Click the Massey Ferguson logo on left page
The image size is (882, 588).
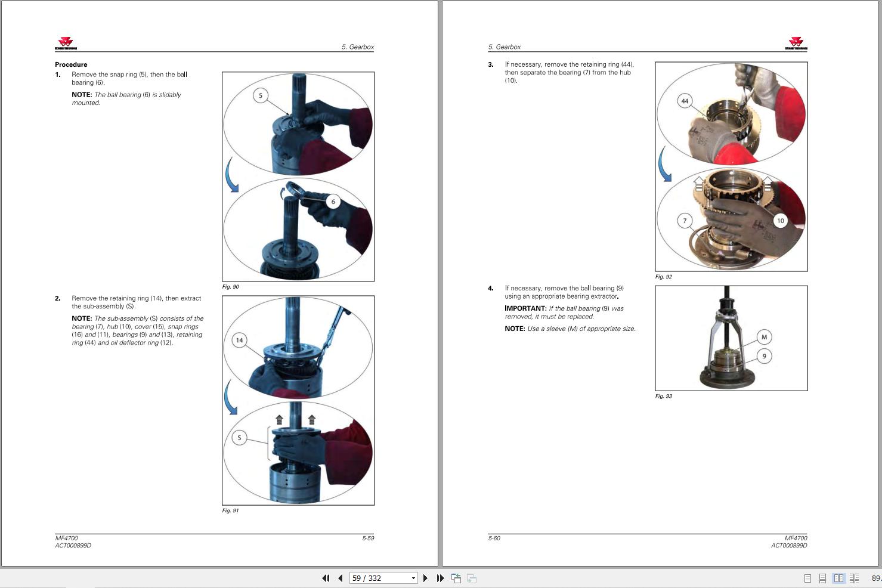coord(66,44)
